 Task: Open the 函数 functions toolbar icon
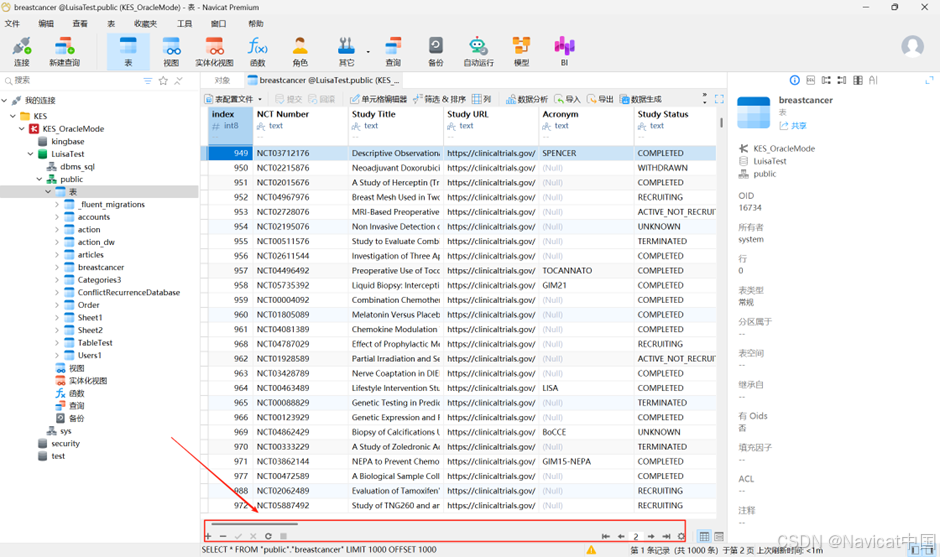click(x=258, y=52)
